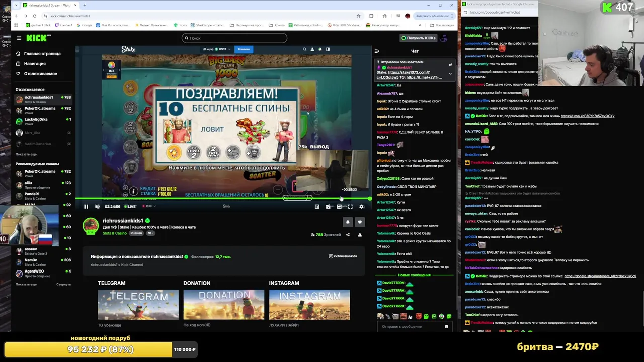This screenshot has height=362, width=644.
Task: Click the Russian language tag
Action: tap(136, 233)
